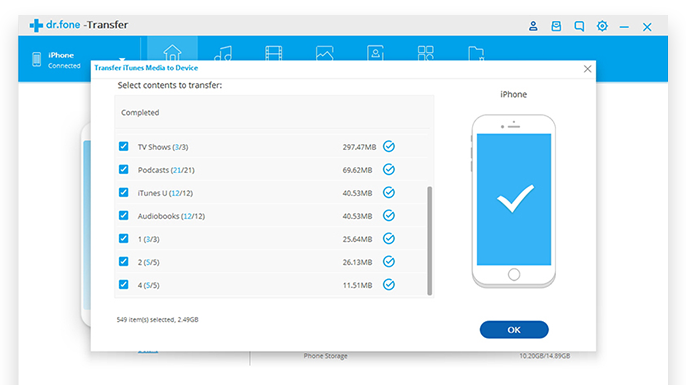Viewport: 686px width, 385px height.
Task: Click completed check icon for 26.13MB row
Action: point(389,262)
